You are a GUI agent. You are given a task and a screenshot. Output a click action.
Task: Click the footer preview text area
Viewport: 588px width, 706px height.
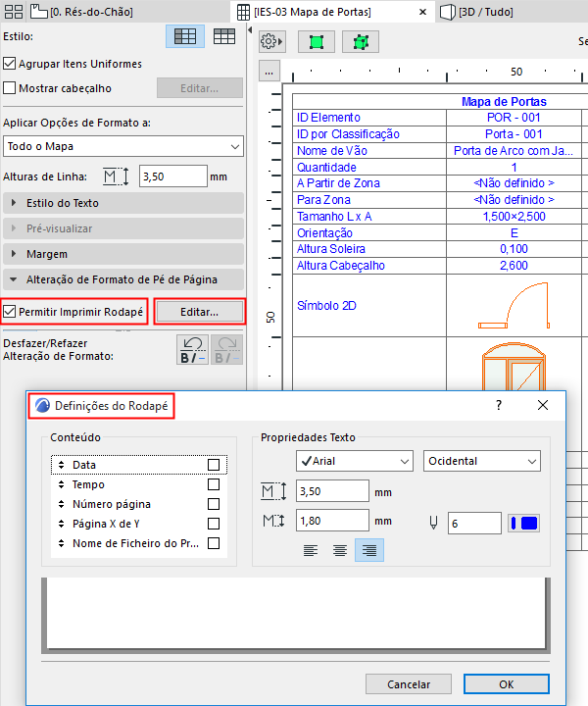coord(296,615)
